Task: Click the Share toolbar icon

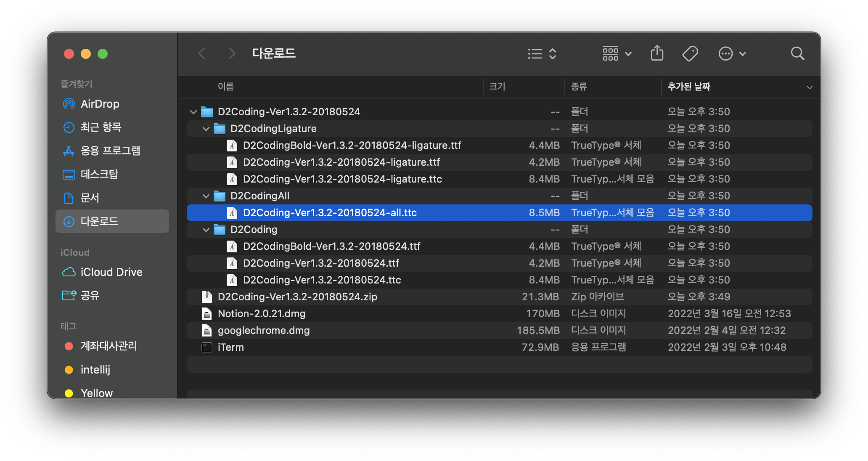Action: coord(657,54)
